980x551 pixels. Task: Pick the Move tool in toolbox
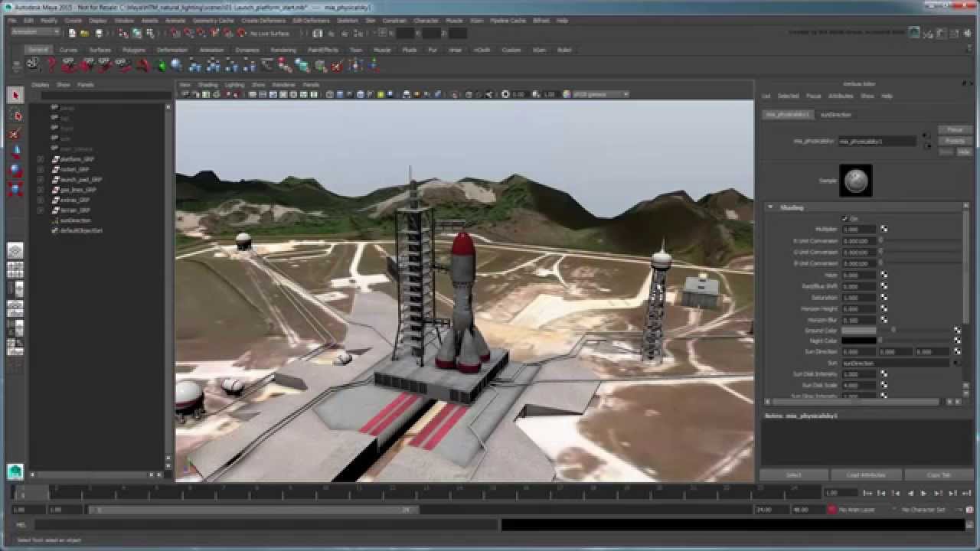tap(15, 152)
